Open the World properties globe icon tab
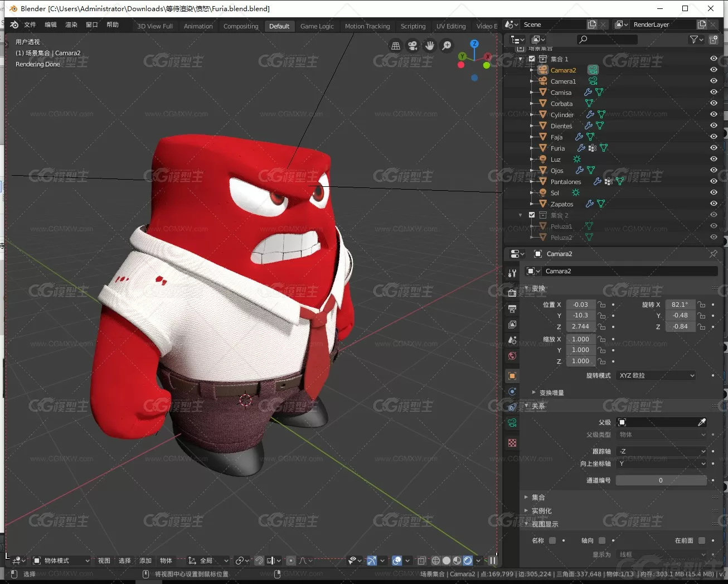The width and height of the screenshot is (728, 584). pos(512,356)
